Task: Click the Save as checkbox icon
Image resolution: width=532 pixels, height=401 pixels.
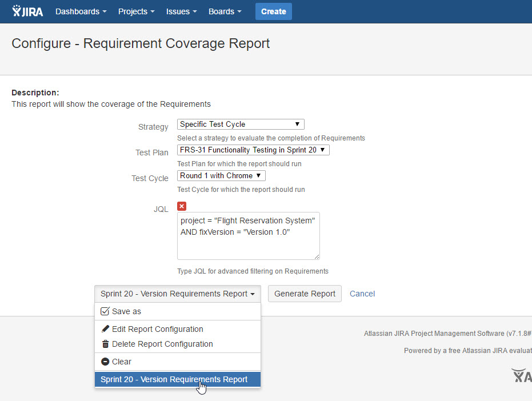Action: tap(105, 311)
